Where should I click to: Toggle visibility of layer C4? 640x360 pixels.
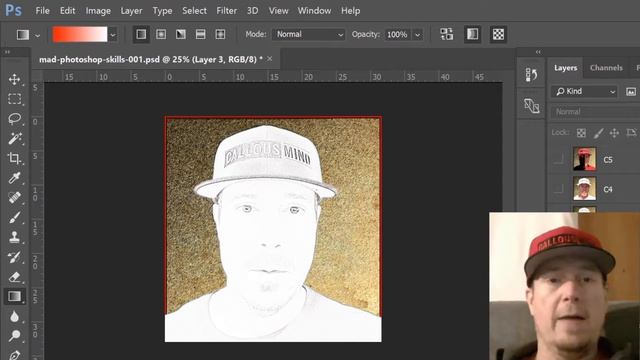558,189
